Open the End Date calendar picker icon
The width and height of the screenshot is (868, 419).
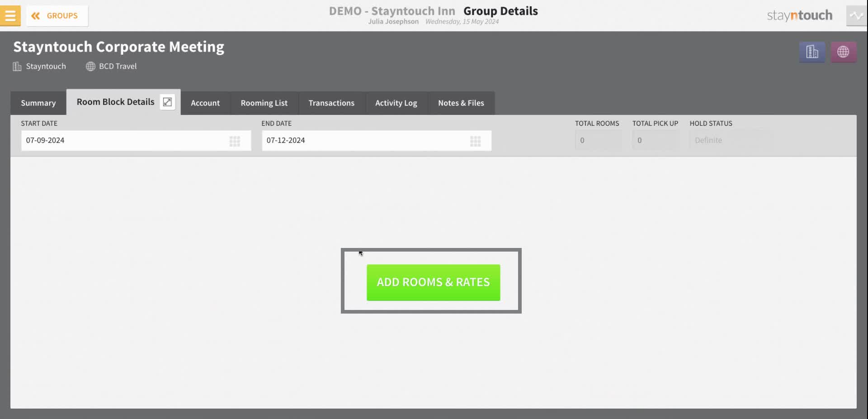click(x=475, y=141)
